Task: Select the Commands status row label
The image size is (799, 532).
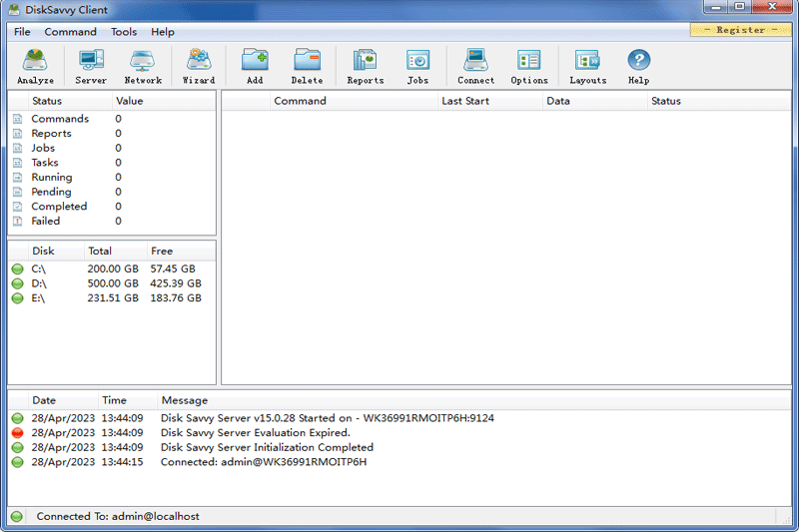Action: click(x=60, y=119)
